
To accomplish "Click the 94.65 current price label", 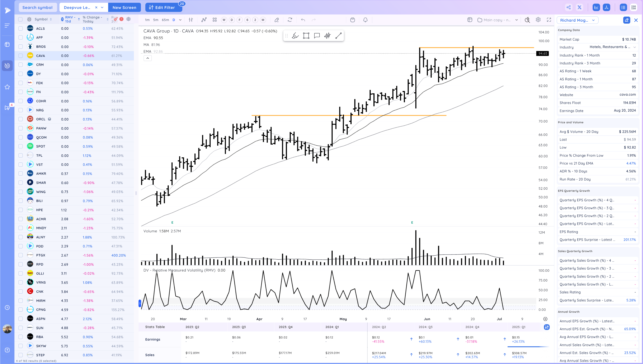I will tap(543, 53).
